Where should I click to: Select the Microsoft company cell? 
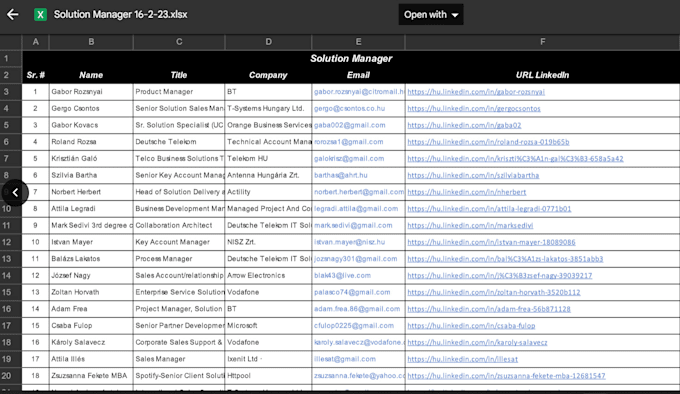(268, 326)
